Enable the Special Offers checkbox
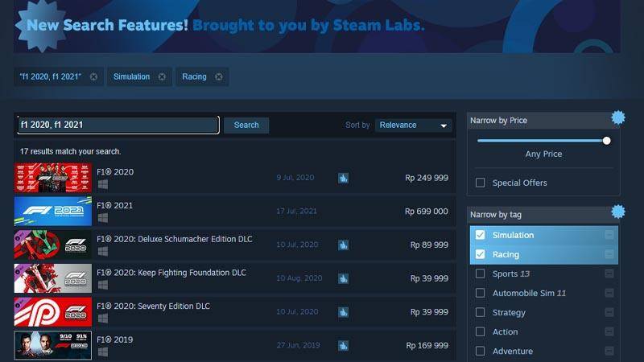Image resolution: width=644 pixels, height=362 pixels. 480,183
